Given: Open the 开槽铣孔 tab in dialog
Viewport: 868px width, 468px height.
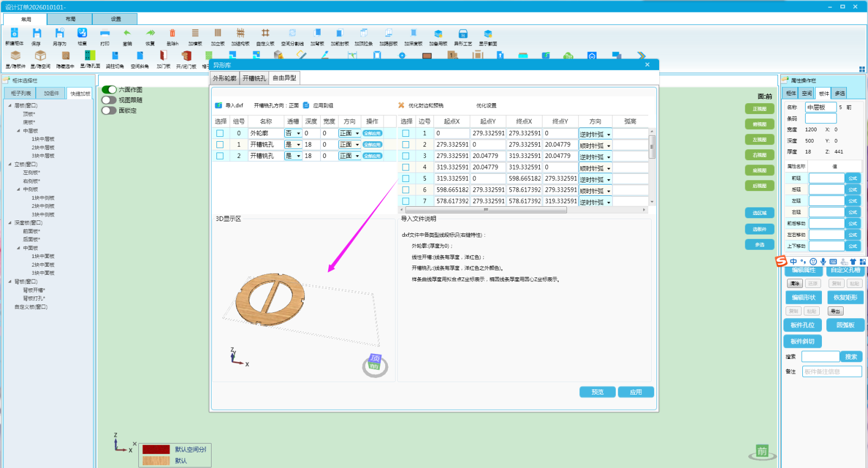Looking at the screenshot, I should pyautogui.click(x=254, y=78).
